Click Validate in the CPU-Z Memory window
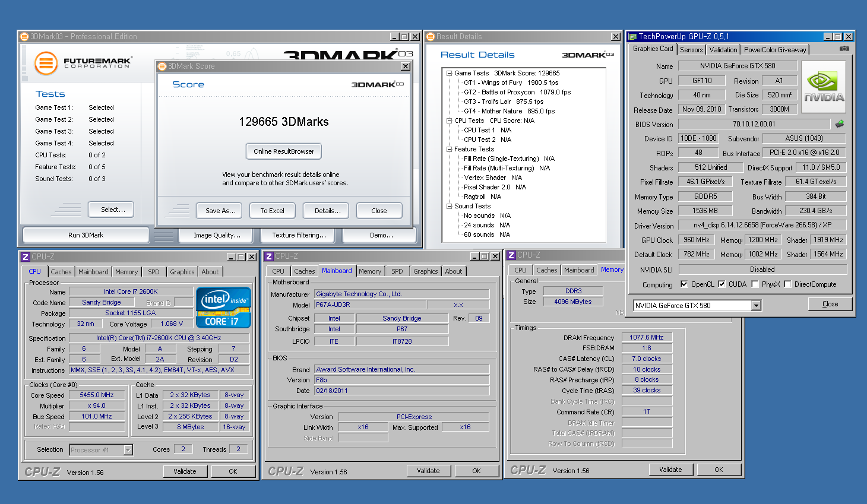This screenshot has height=504, width=867. [670, 470]
